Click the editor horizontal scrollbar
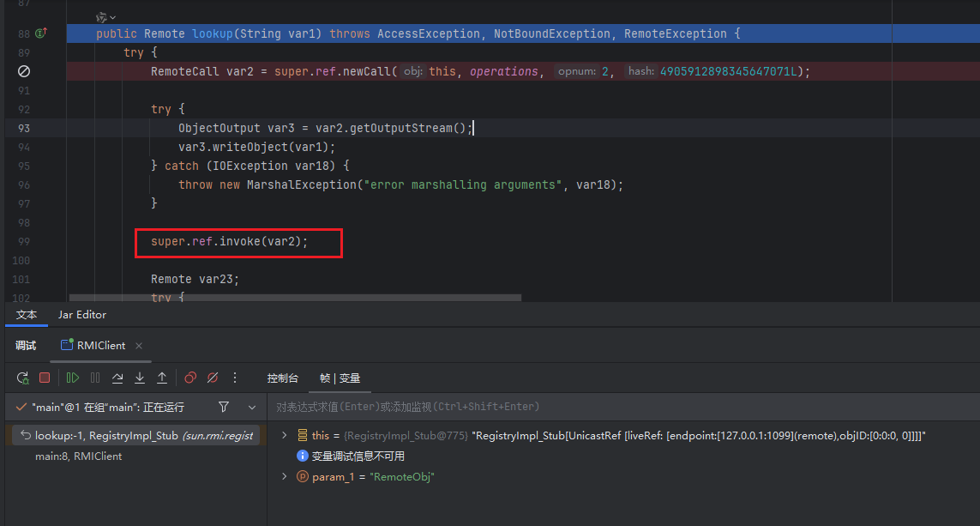980x526 pixels. (x=294, y=298)
